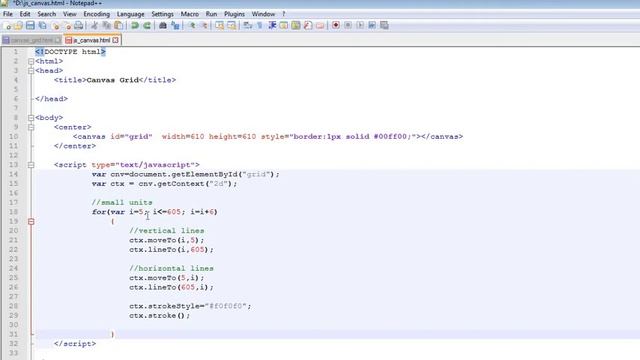This screenshot has height=360, width=640.
Task: Click the New file toolbar icon
Action: (7, 26)
